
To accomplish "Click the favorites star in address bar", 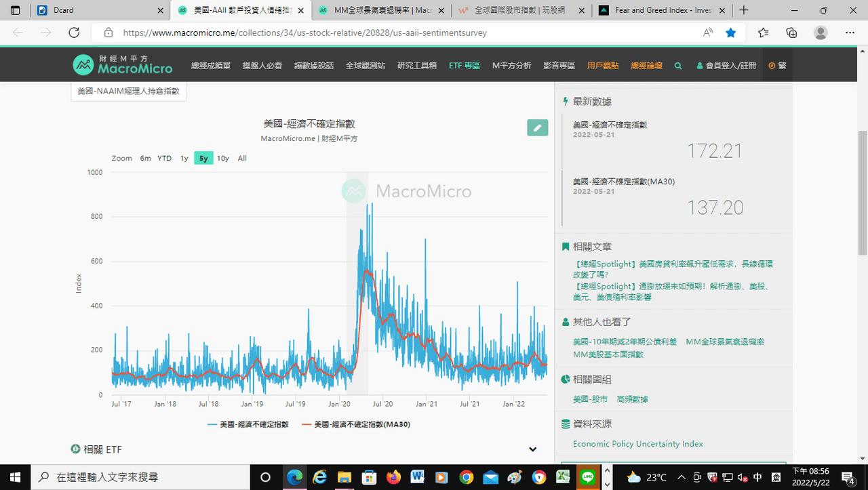I will coord(730,33).
